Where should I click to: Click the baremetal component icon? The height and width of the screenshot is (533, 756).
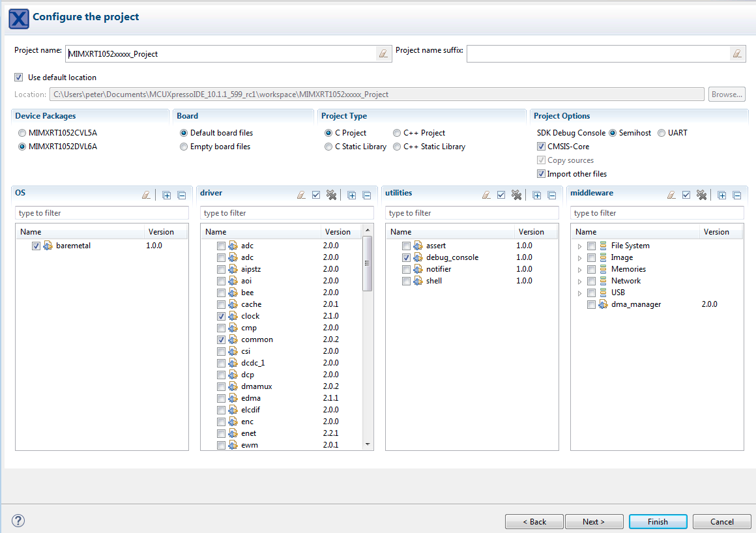coord(48,246)
